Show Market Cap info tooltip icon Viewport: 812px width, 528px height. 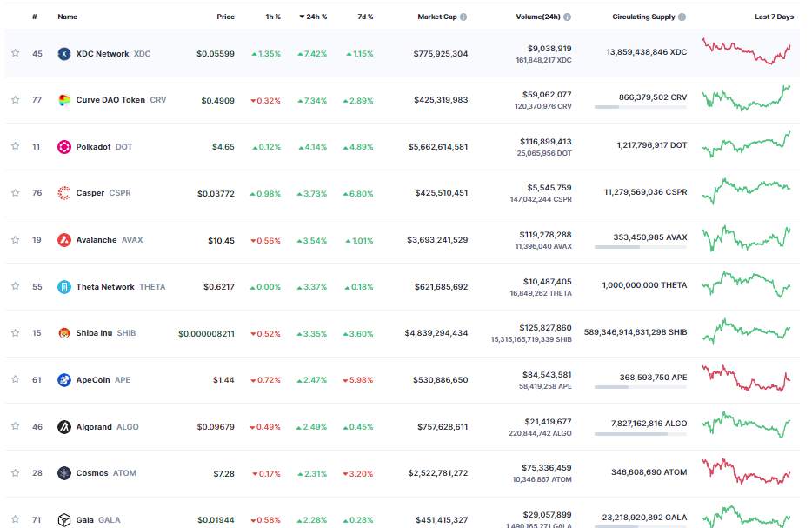[463, 17]
